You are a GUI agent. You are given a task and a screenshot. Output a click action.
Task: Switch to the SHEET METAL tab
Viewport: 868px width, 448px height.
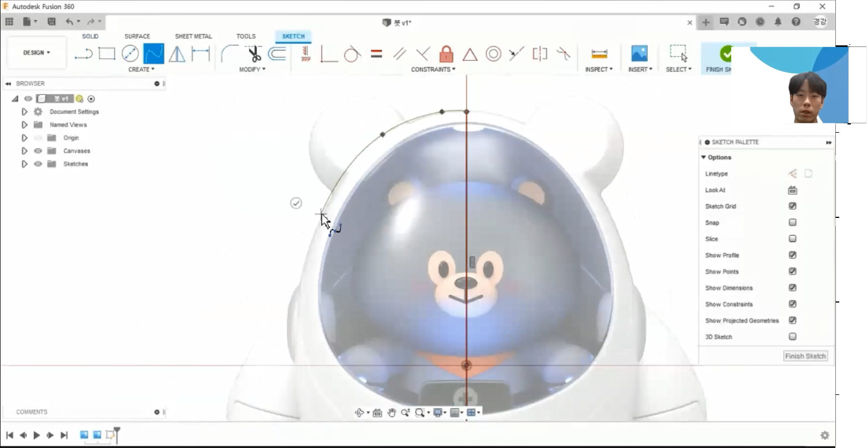(193, 37)
